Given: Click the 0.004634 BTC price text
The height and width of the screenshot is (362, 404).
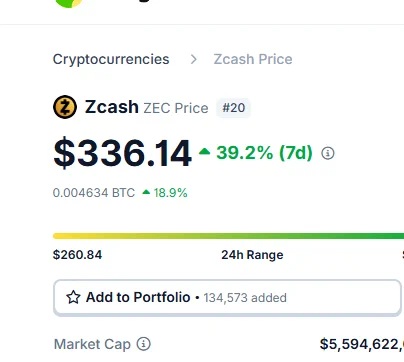Looking at the screenshot, I should point(94,193).
